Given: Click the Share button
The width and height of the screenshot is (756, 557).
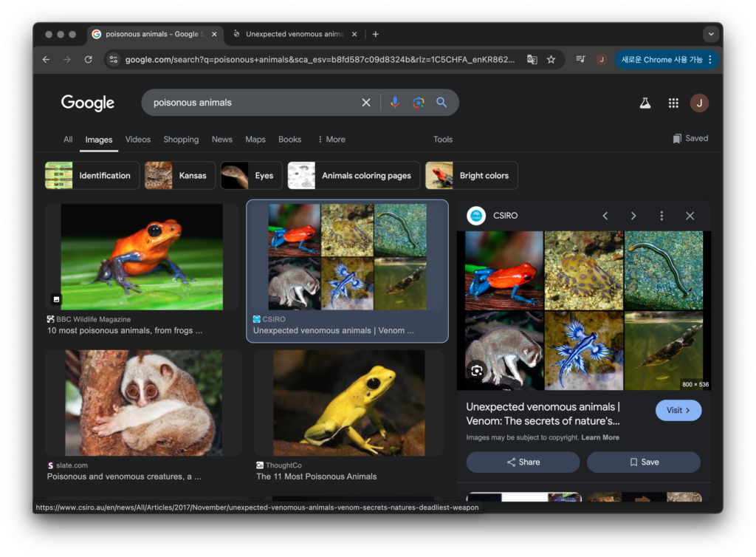Looking at the screenshot, I should (523, 462).
